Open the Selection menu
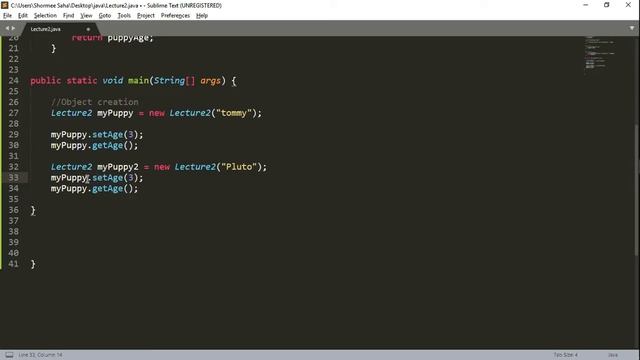640x360 pixels. 45,16
